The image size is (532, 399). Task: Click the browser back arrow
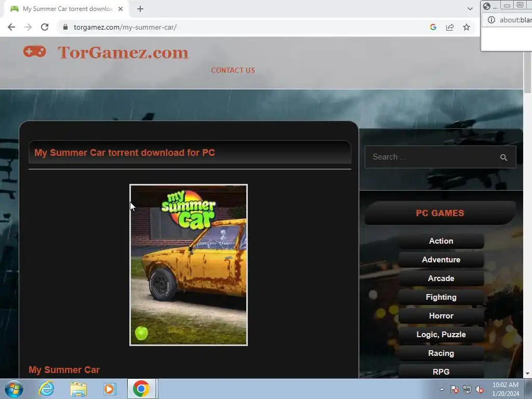point(11,27)
